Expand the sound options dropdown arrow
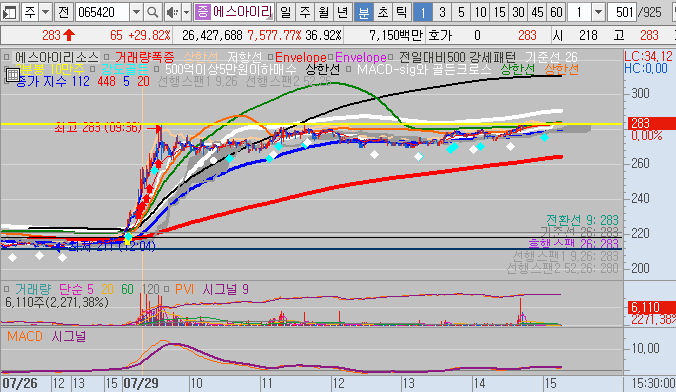 click(x=186, y=12)
